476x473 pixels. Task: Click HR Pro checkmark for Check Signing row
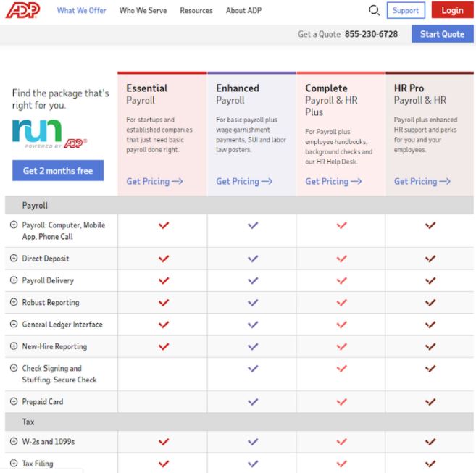click(x=430, y=369)
